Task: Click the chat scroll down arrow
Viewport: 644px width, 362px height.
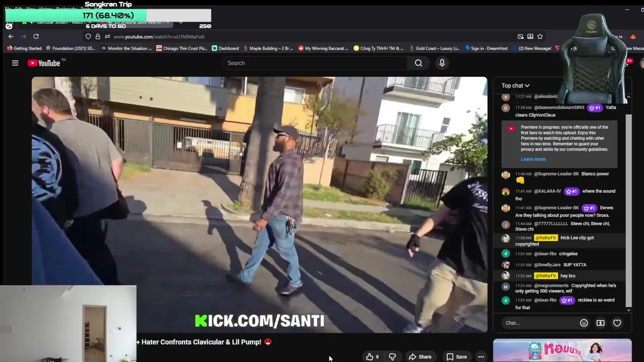Action: [x=628, y=310]
